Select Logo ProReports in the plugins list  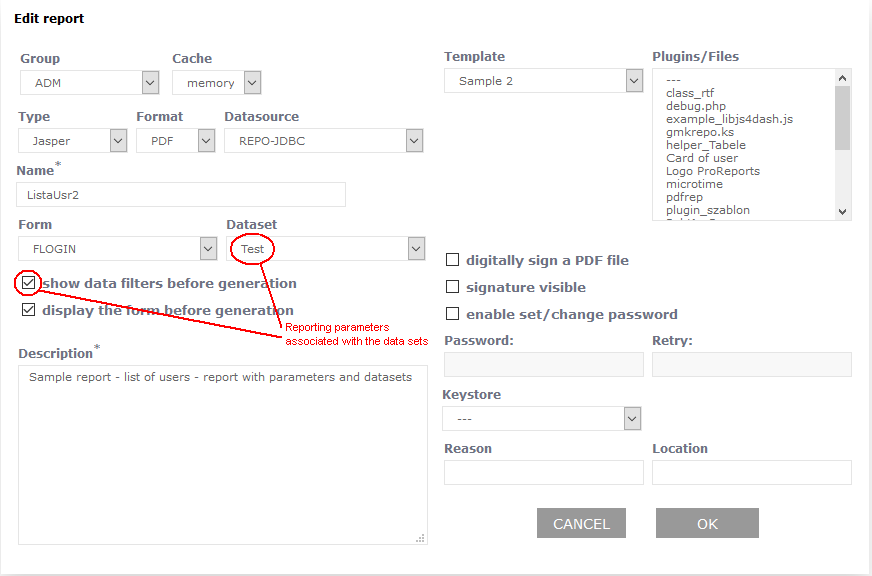[x=712, y=171]
